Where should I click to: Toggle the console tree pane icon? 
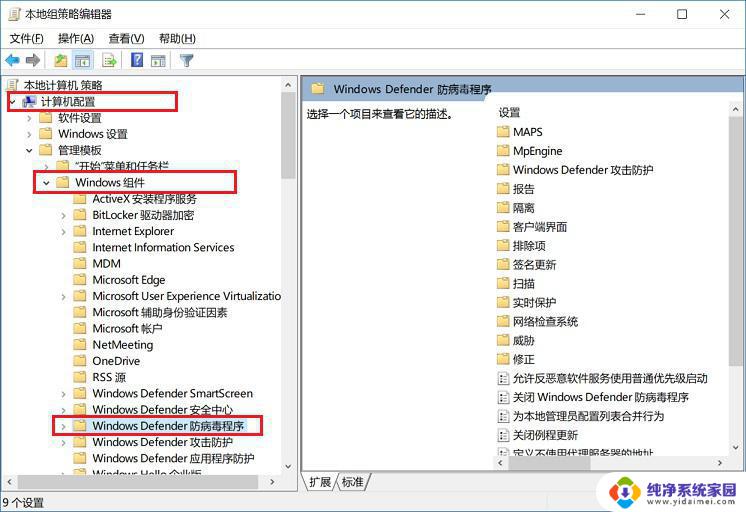tap(83, 61)
